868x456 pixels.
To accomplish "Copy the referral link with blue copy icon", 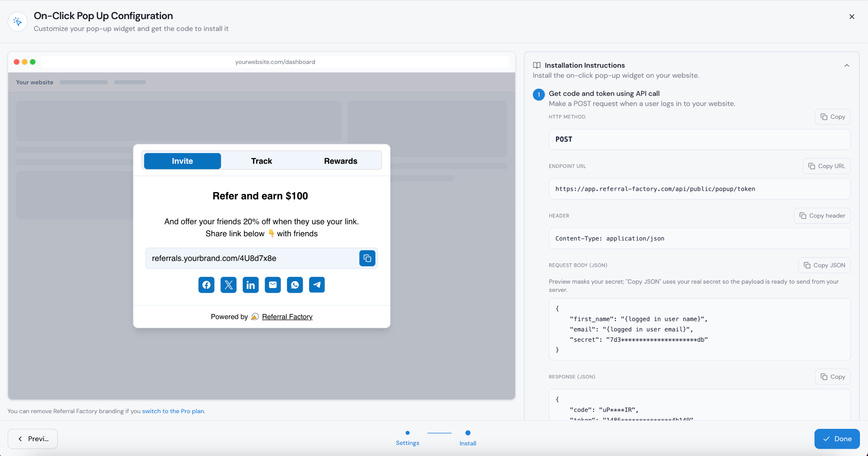I will point(367,258).
